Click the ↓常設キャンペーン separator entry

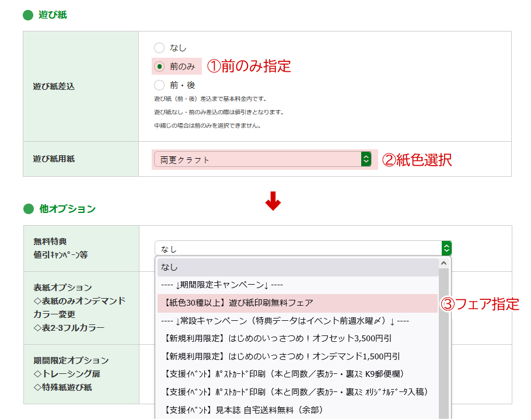(296, 320)
